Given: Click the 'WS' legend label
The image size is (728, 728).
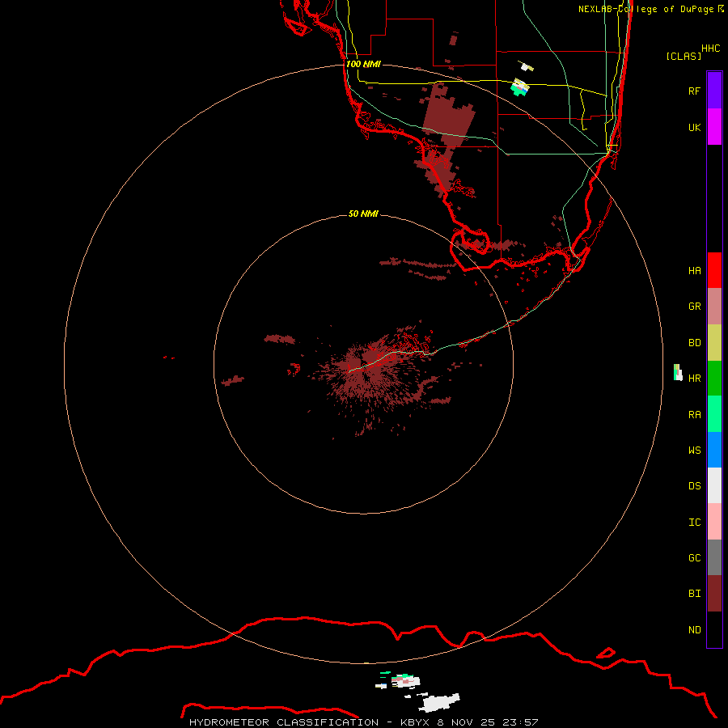Looking at the screenshot, I should coord(695,451).
